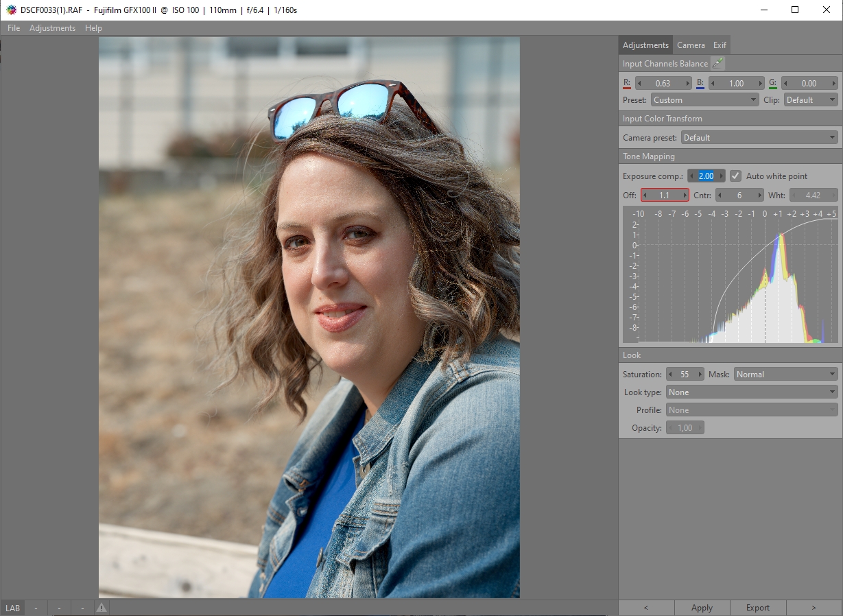This screenshot has width=843, height=616.
Task: Expand the Clip dropdown
Action: (x=810, y=100)
